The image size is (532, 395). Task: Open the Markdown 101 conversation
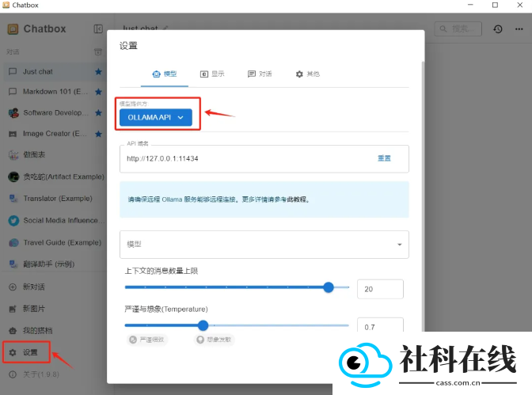click(x=56, y=92)
